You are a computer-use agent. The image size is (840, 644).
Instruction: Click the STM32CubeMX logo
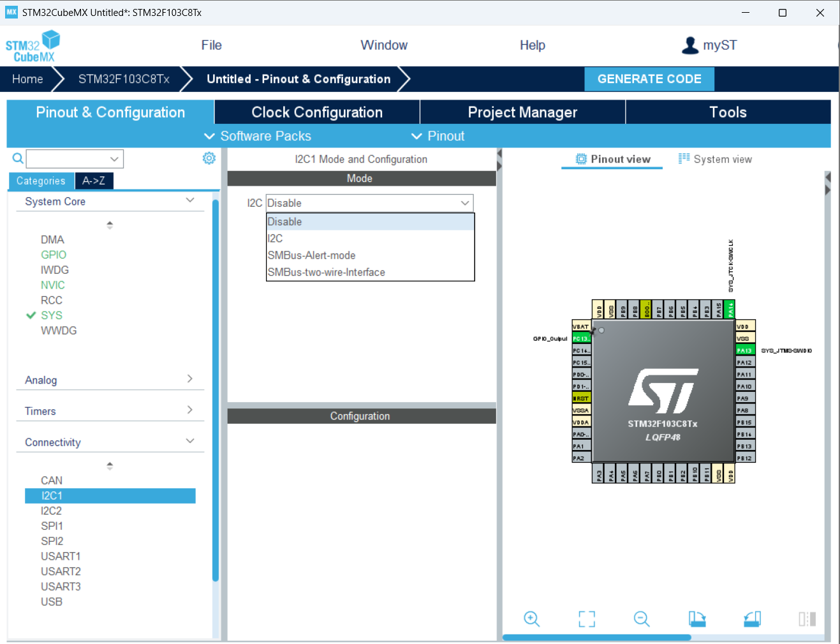pos(33,46)
